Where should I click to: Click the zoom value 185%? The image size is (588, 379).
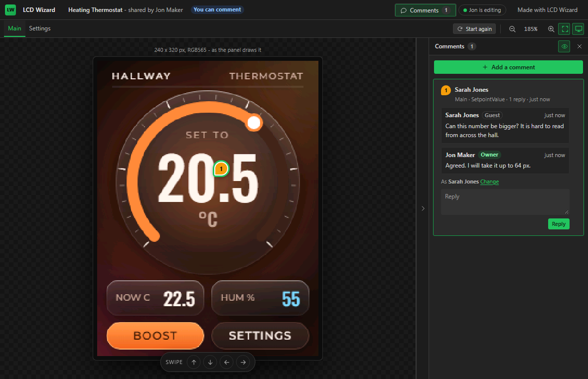point(531,29)
